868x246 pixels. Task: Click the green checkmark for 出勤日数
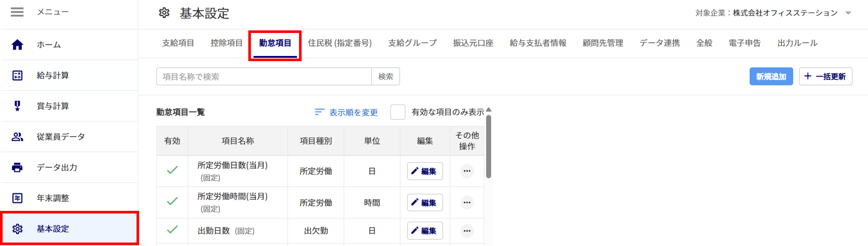pos(172,230)
